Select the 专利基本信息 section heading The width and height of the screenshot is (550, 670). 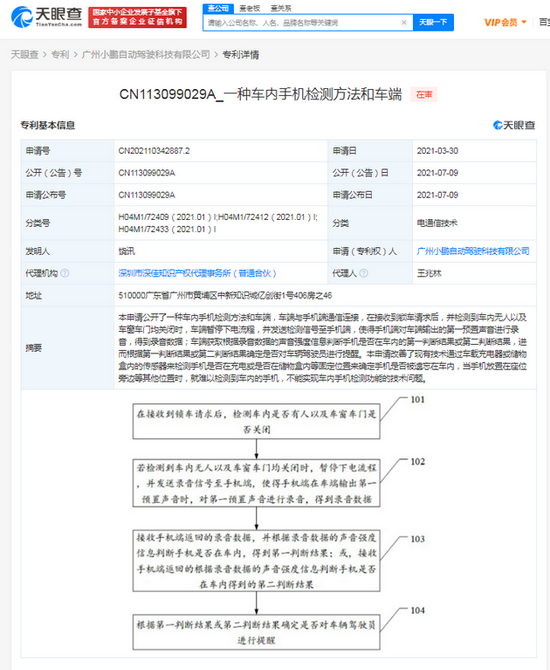[47, 125]
